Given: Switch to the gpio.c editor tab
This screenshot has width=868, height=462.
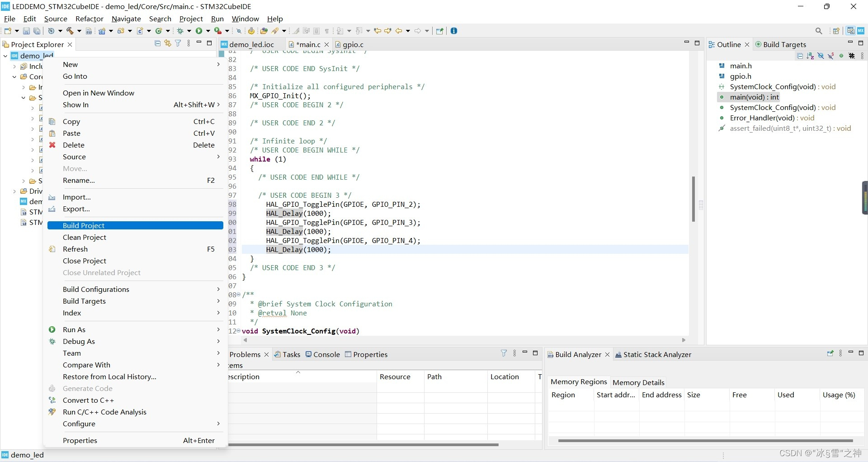Looking at the screenshot, I should point(353,44).
